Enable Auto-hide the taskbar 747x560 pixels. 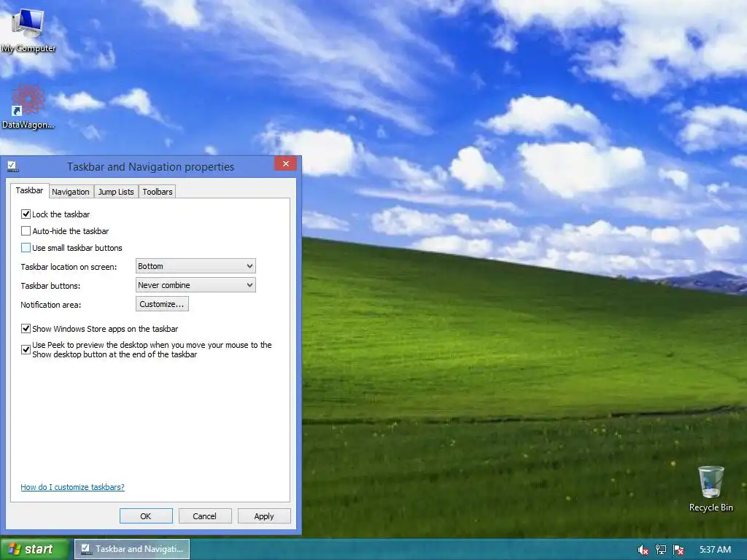[x=26, y=231]
